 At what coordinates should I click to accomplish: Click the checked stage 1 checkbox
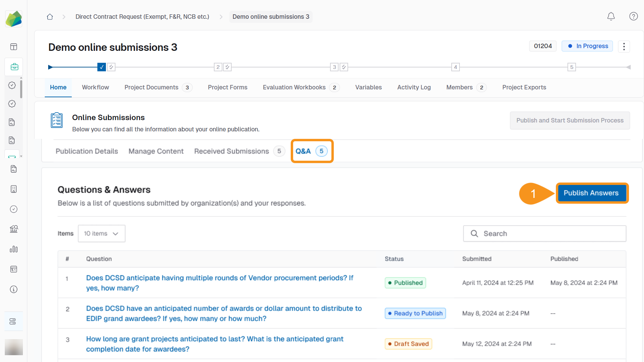(101, 67)
